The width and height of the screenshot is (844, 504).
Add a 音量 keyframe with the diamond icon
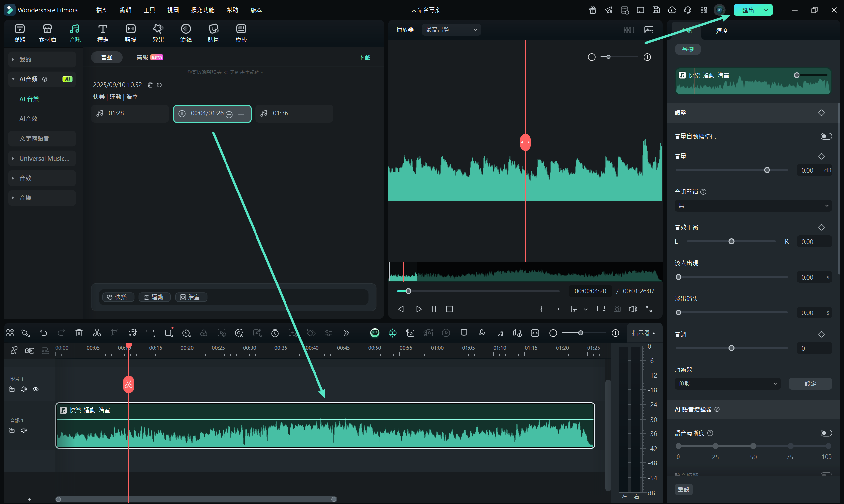[821, 156]
